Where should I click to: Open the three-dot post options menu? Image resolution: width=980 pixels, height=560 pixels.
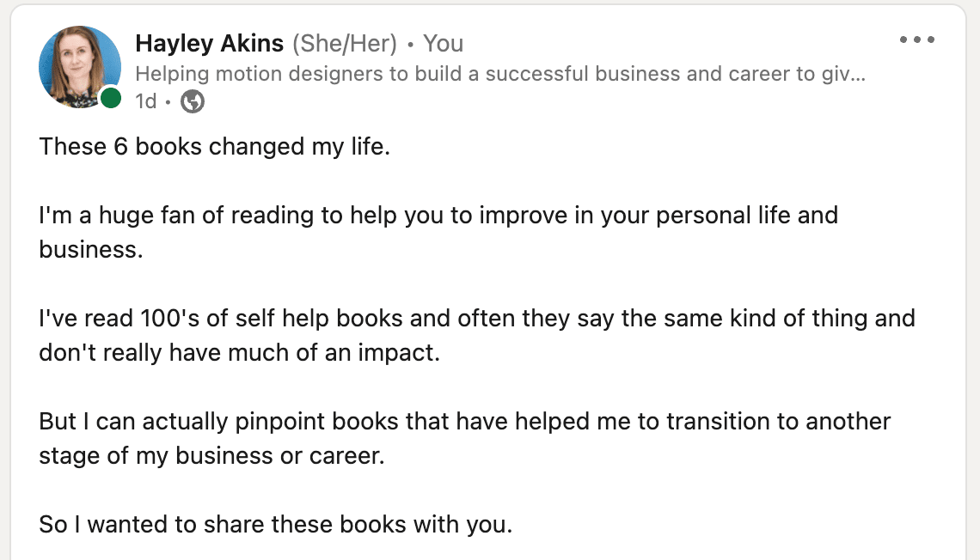(x=917, y=40)
